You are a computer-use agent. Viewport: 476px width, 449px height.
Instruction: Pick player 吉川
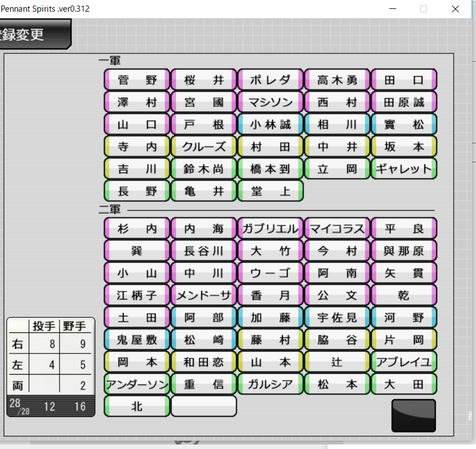point(137,169)
